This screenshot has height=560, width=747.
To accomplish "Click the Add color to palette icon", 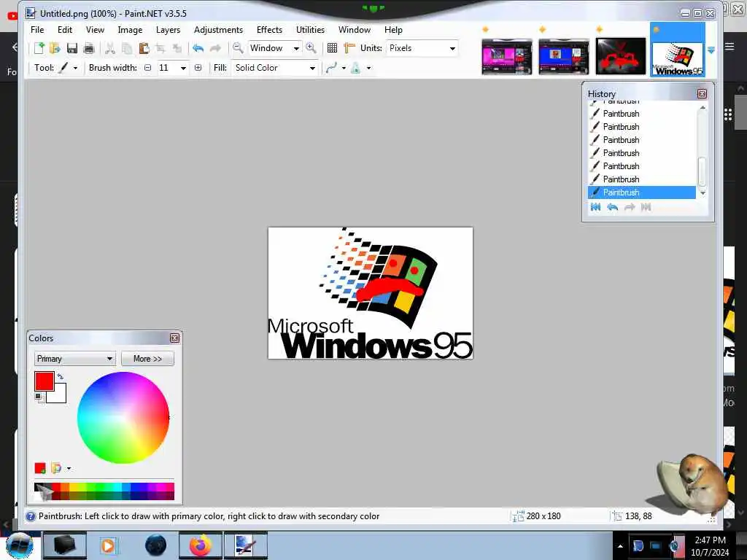I will tap(40, 468).
